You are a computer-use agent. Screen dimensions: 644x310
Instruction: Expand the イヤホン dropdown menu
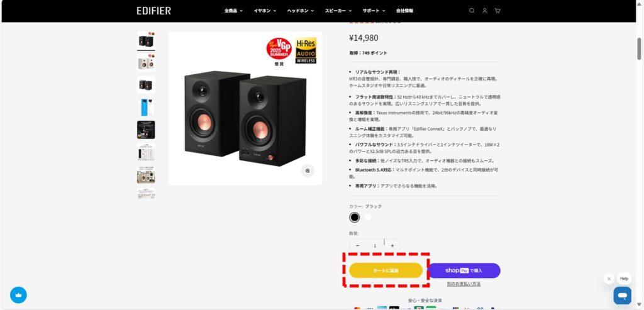(x=265, y=11)
